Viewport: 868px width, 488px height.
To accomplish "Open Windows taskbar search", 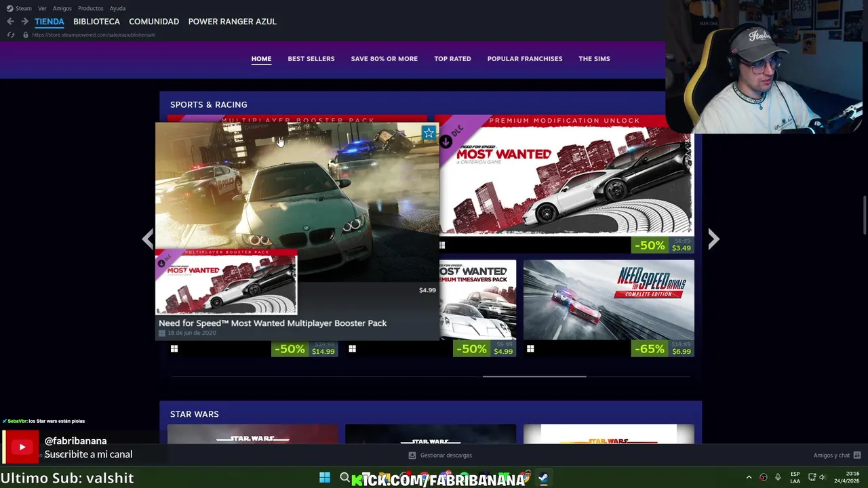I will [x=344, y=478].
